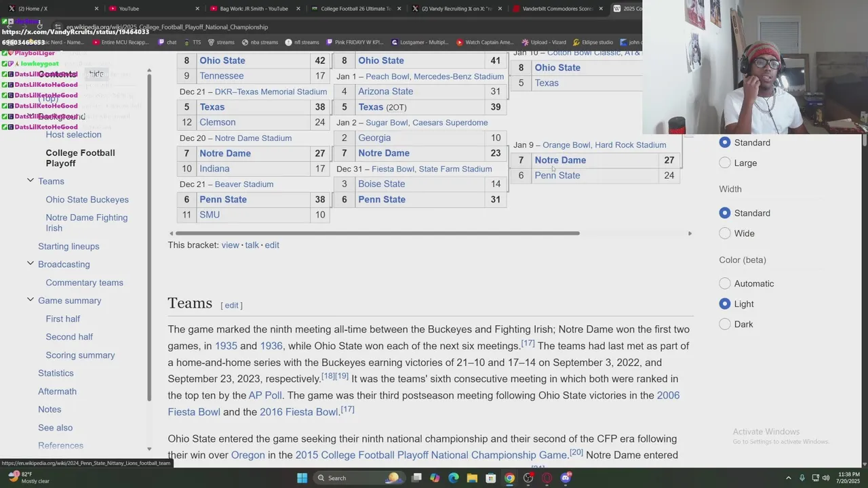Open Microsoft Edge from the taskbar
Viewport: 868px width, 488px height.
(454, 478)
